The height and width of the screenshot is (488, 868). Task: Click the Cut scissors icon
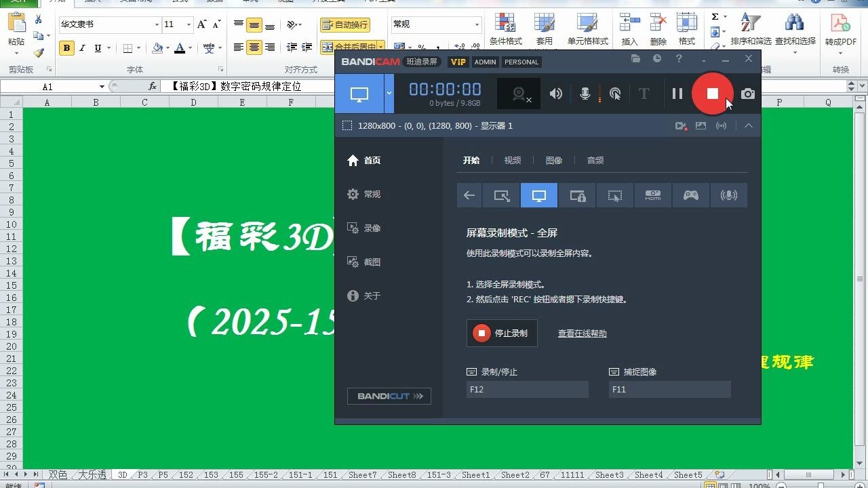[x=39, y=20]
